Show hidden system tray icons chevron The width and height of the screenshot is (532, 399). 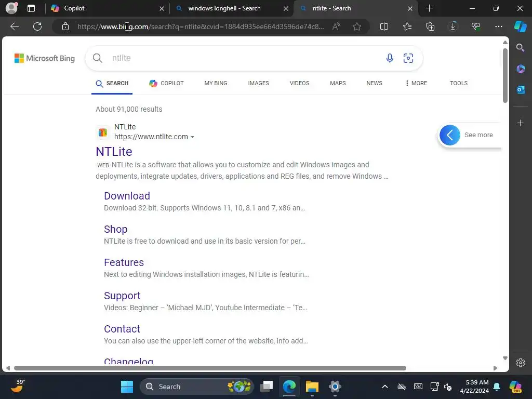pyautogui.click(x=385, y=387)
